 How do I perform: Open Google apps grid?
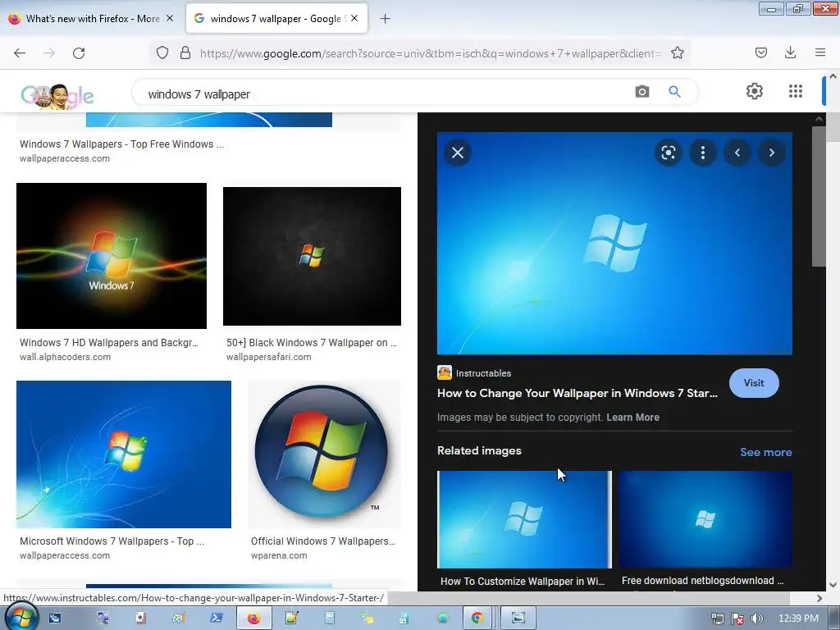[x=796, y=91]
